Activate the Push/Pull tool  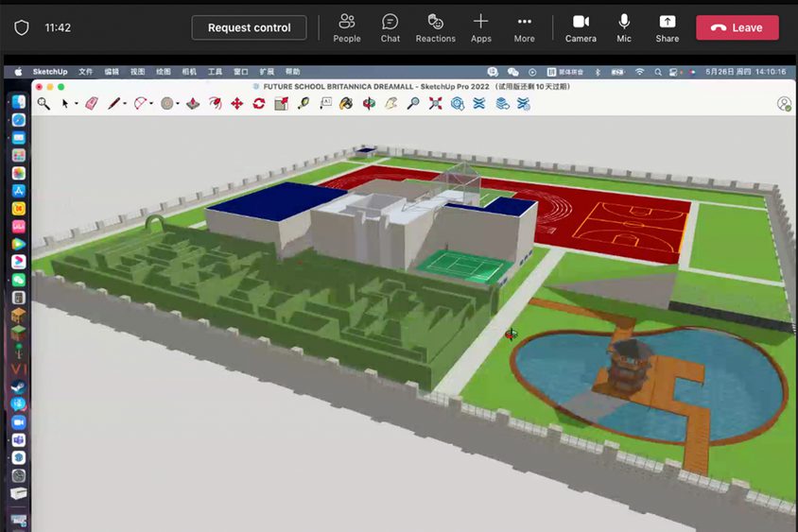tap(193, 104)
